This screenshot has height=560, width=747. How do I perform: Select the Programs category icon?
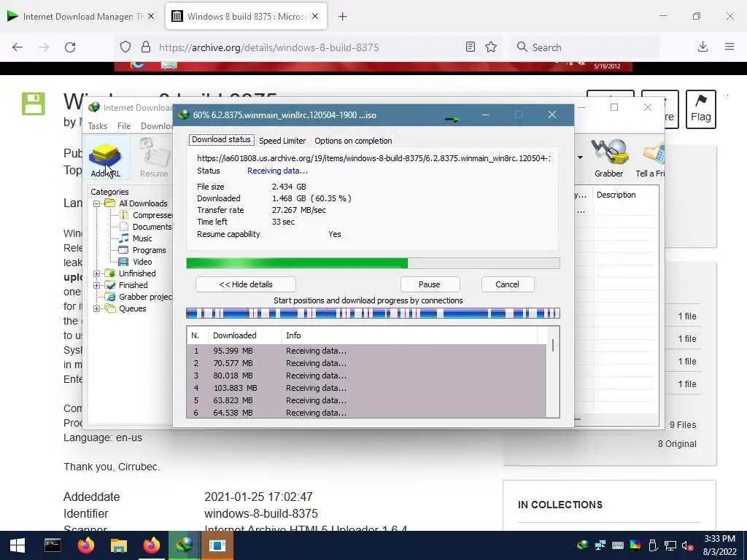123,250
